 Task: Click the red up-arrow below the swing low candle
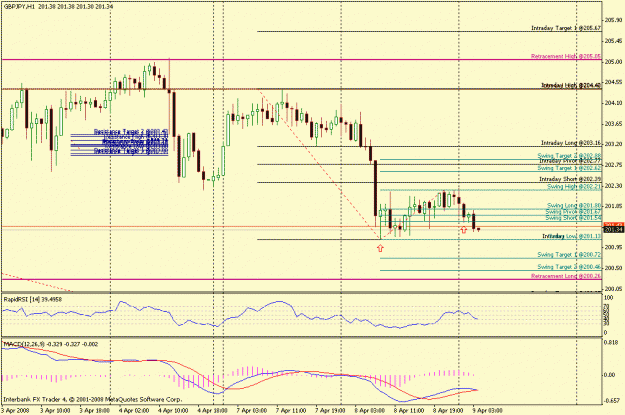click(380, 248)
